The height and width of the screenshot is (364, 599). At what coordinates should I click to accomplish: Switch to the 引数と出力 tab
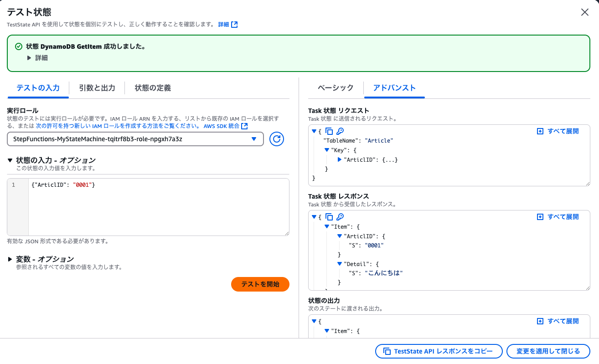(97, 88)
